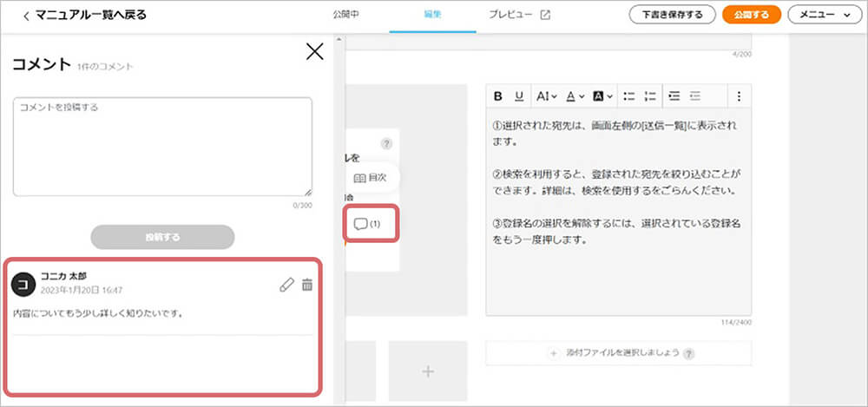Open the text color dropdown
This screenshot has width=868, height=407.
pos(575,96)
